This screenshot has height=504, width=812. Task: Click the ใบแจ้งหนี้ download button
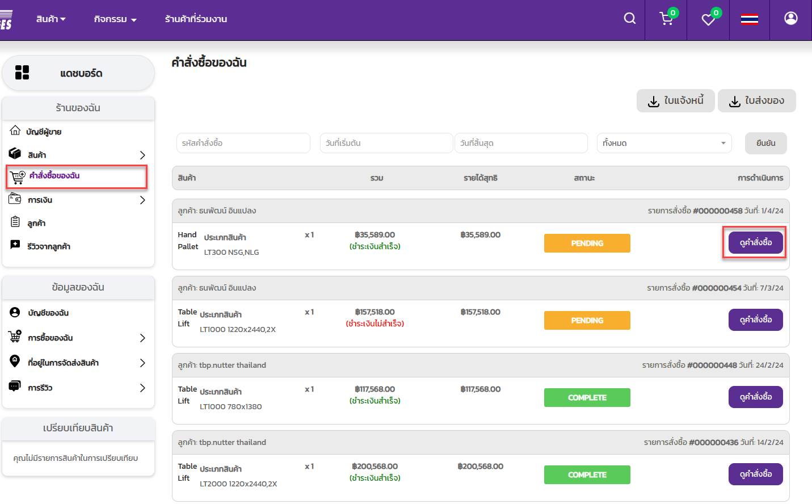(675, 101)
